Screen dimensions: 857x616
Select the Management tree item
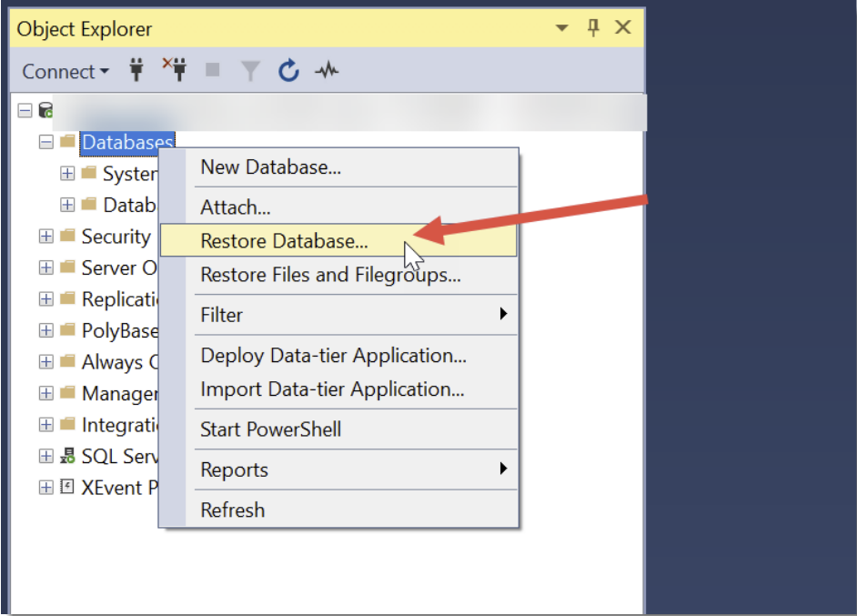click(x=120, y=394)
